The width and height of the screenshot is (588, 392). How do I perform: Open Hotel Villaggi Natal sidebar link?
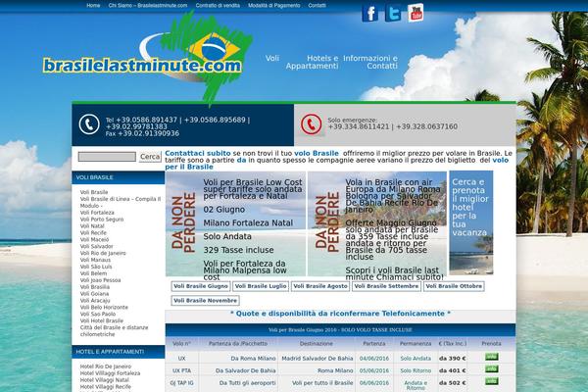pyautogui.click(x=104, y=380)
